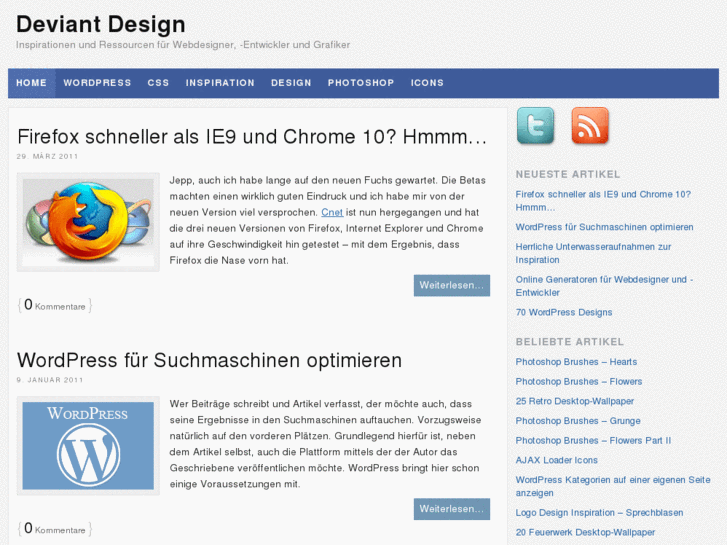Open the DESIGN navigation item
This screenshot has width=727, height=545.
291,83
